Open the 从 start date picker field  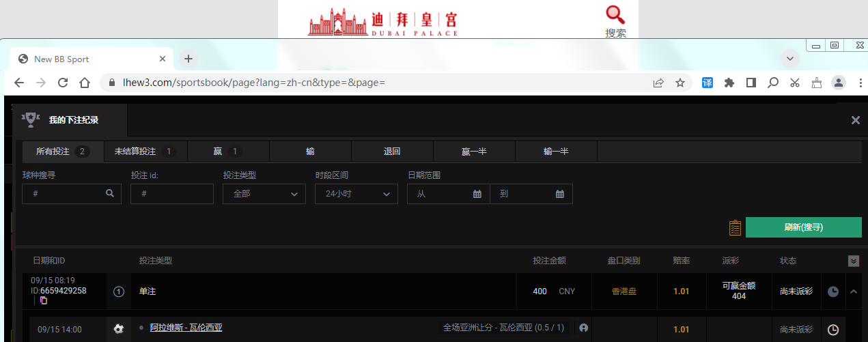[449, 194]
